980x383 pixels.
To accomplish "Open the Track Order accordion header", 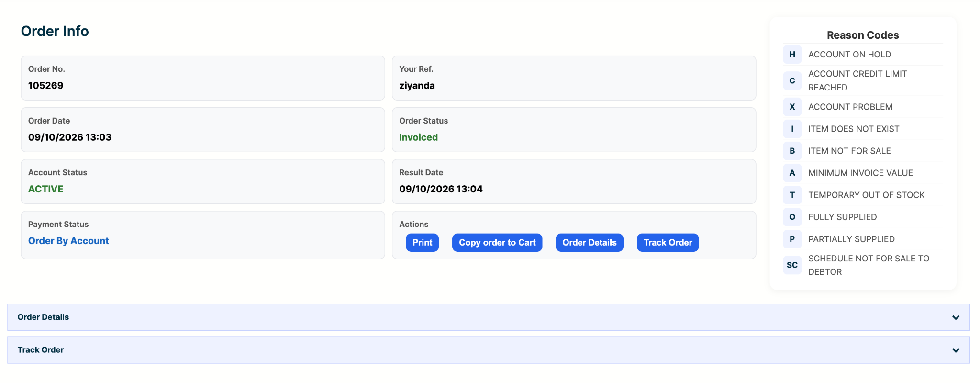I will (x=489, y=350).
